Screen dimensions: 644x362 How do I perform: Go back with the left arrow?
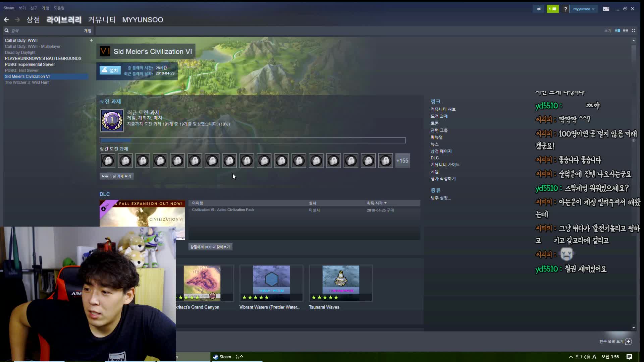[x=6, y=20]
